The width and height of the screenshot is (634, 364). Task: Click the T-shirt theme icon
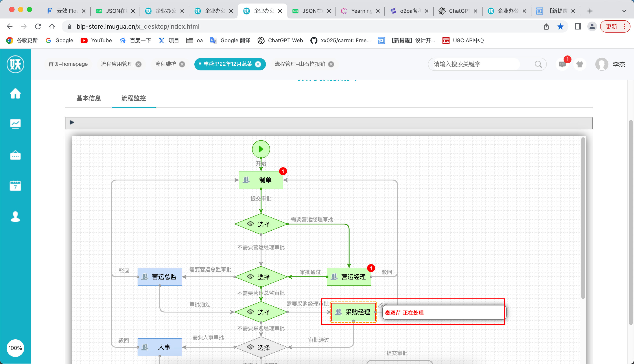(x=580, y=64)
